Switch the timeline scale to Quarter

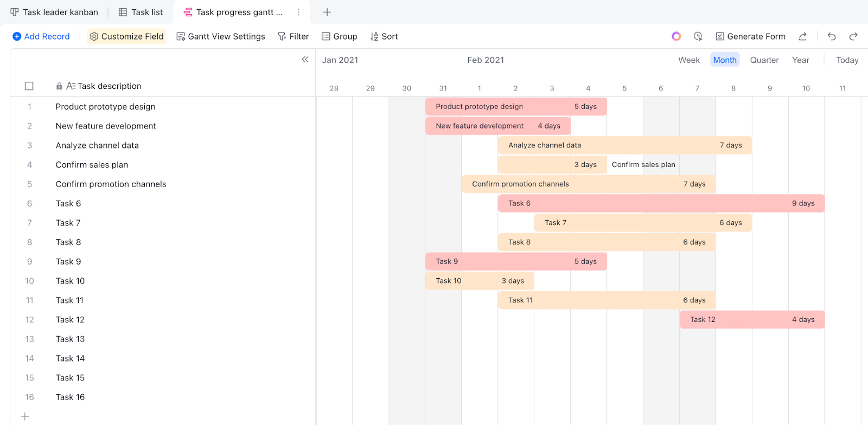tap(764, 60)
